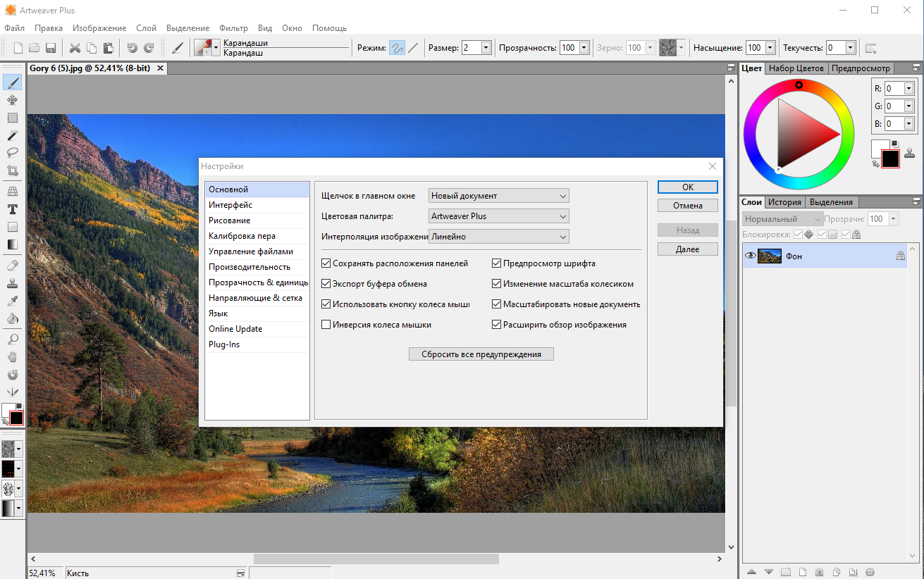Click the Отмена button
924x579 pixels.
click(x=687, y=206)
